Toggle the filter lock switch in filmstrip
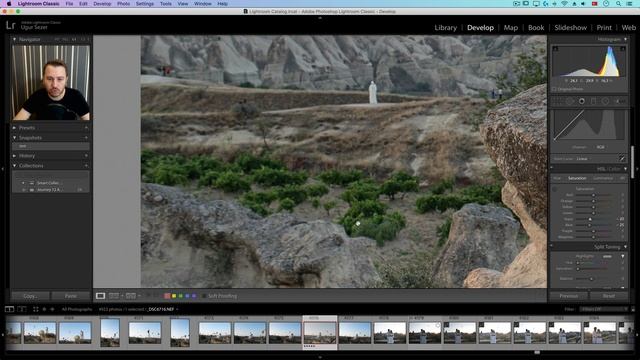The width and height of the screenshot is (640, 360). (633, 309)
